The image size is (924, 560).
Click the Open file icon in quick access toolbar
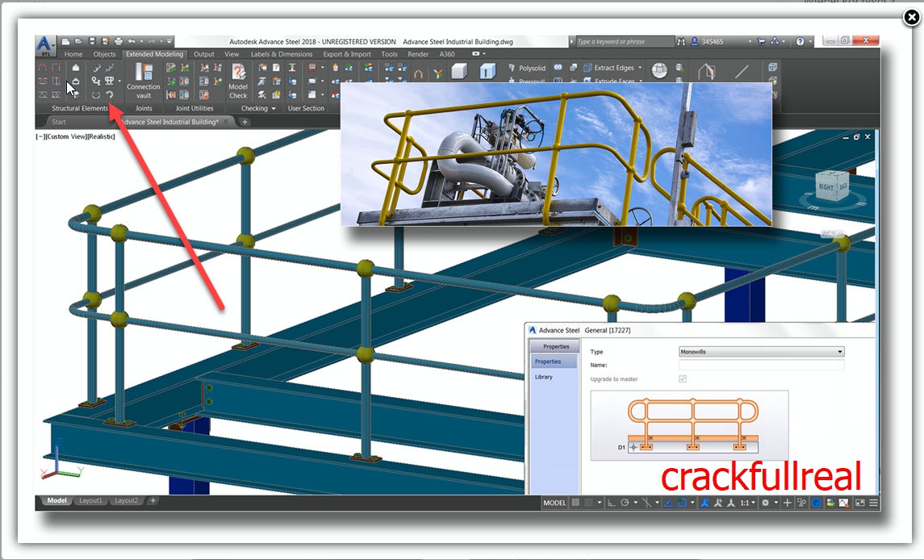[78, 41]
